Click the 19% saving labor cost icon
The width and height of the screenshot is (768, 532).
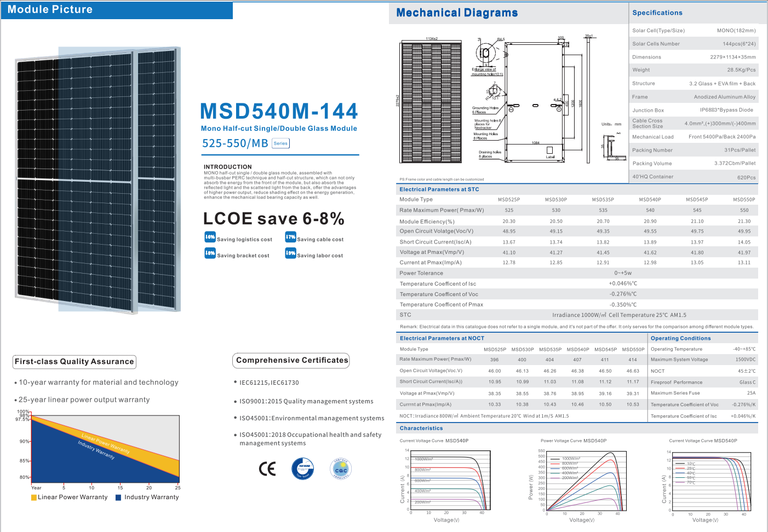click(290, 253)
